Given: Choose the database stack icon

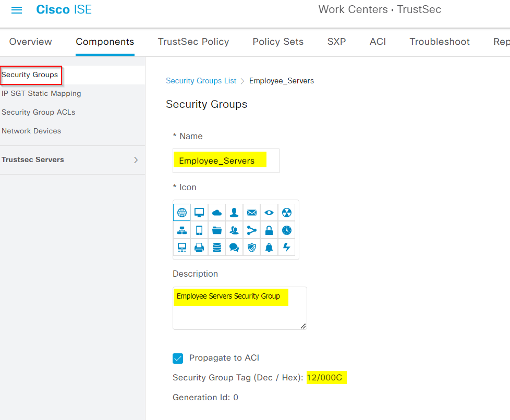Looking at the screenshot, I should click(x=216, y=248).
